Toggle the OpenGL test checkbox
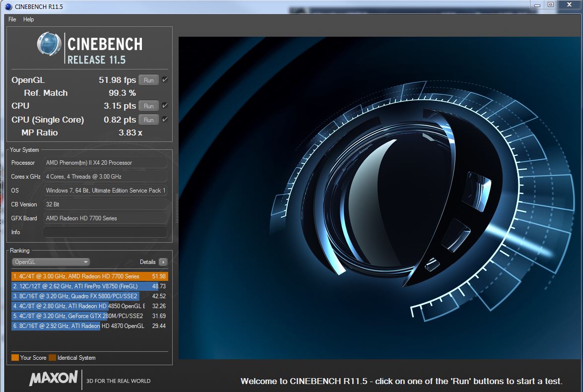This screenshot has height=392, width=583. click(165, 80)
